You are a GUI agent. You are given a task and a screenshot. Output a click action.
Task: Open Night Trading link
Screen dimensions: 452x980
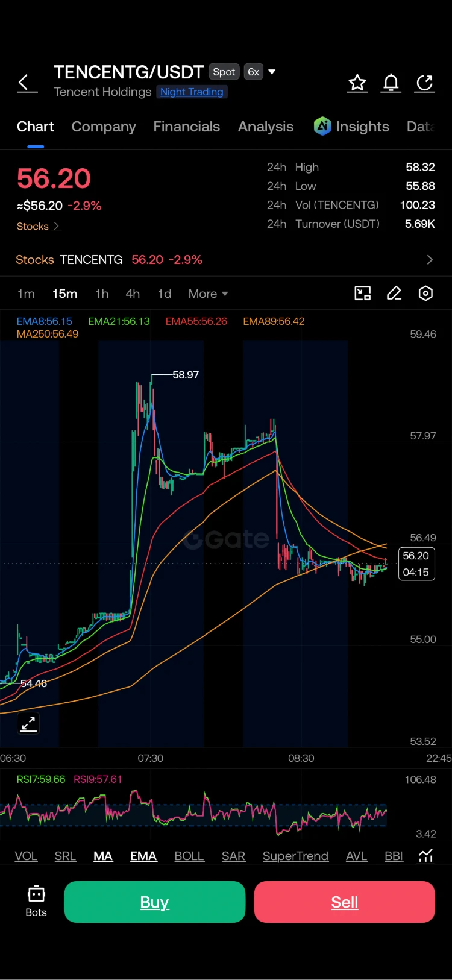(192, 92)
